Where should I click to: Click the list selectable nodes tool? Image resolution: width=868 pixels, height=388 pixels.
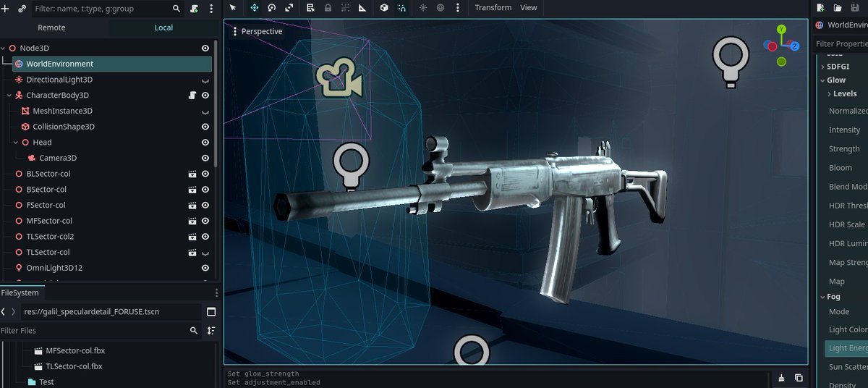click(310, 8)
